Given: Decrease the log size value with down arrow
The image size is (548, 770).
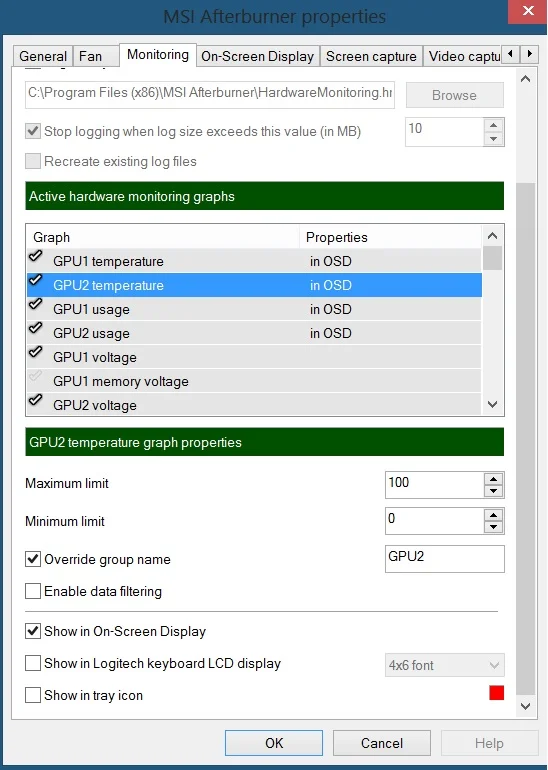Looking at the screenshot, I should pos(493,138).
